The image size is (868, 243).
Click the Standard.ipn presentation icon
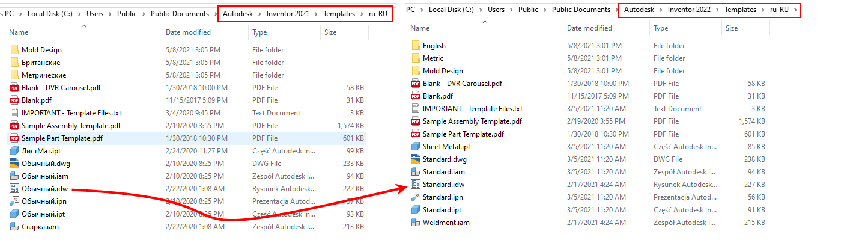click(416, 197)
